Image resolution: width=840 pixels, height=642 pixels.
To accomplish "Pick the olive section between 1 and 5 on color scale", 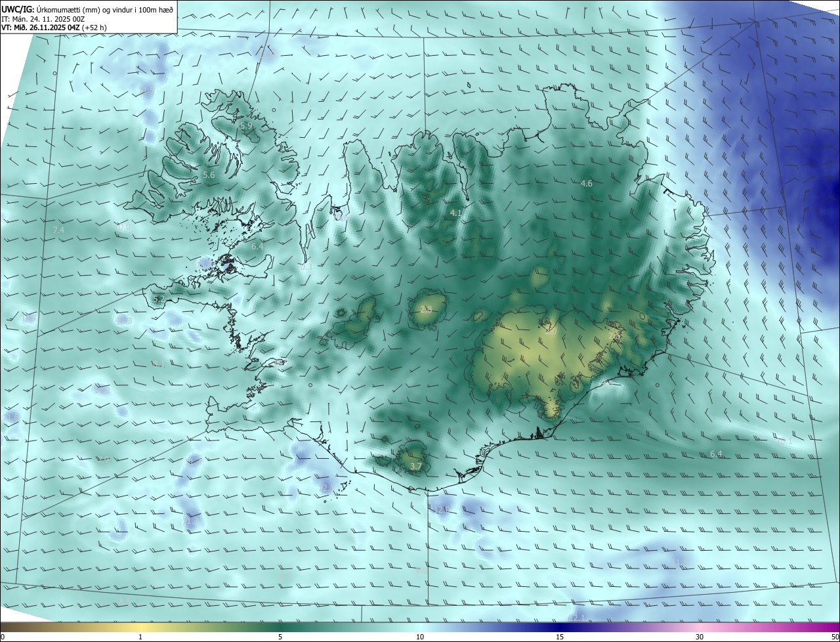I will pyautogui.click(x=210, y=627).
